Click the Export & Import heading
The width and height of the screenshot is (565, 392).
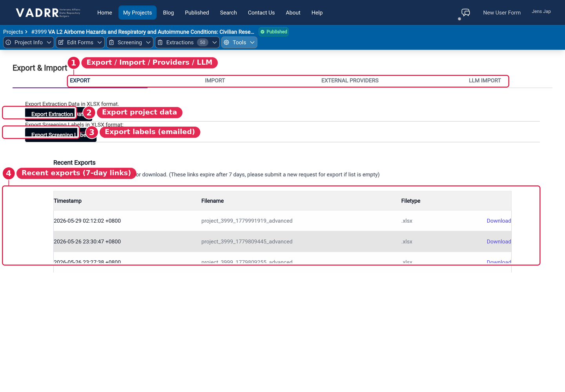point(40,68)
